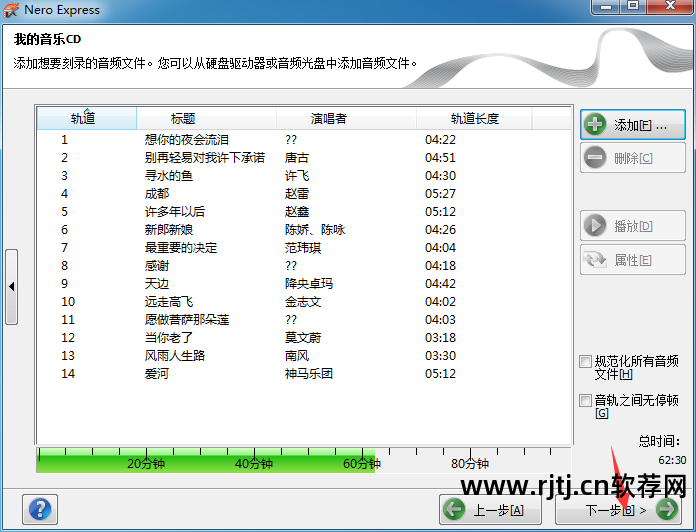Click track length 04:51
The image size is (696, 532).
(440, 158)
